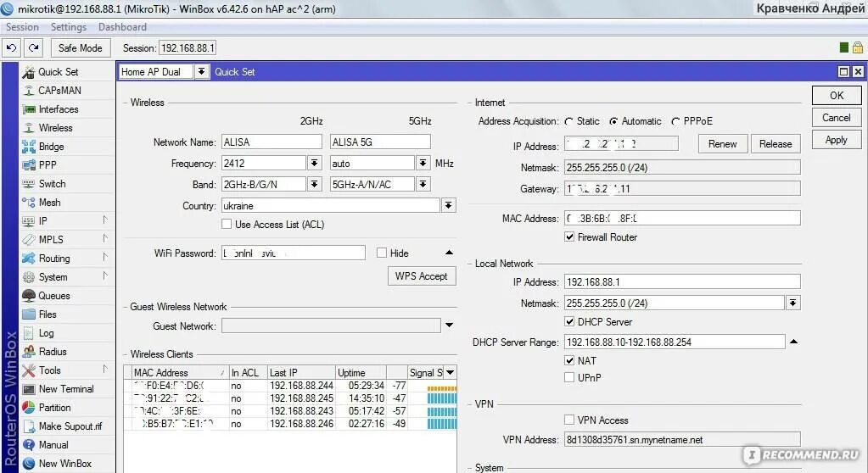Click the Redo arrow toolbar button
The width and height of the screenshot is (868, 473).
(33, 48)
